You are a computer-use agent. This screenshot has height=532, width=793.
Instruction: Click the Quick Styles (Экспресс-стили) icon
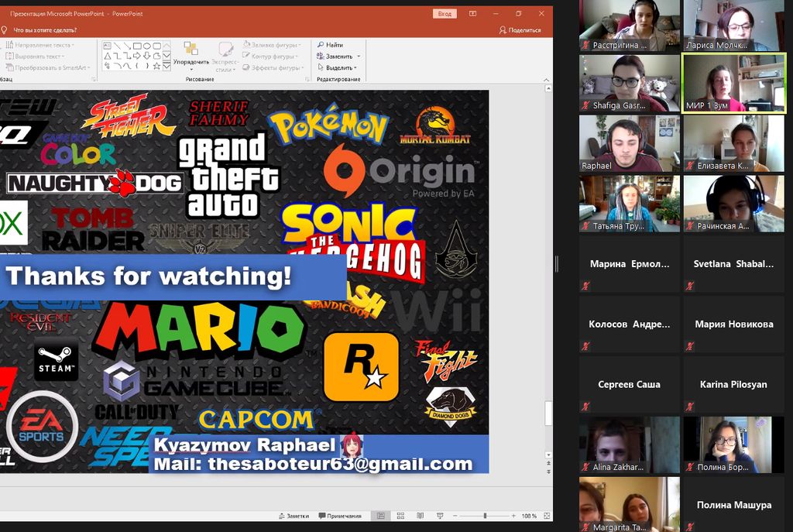[x=225, y=49]
